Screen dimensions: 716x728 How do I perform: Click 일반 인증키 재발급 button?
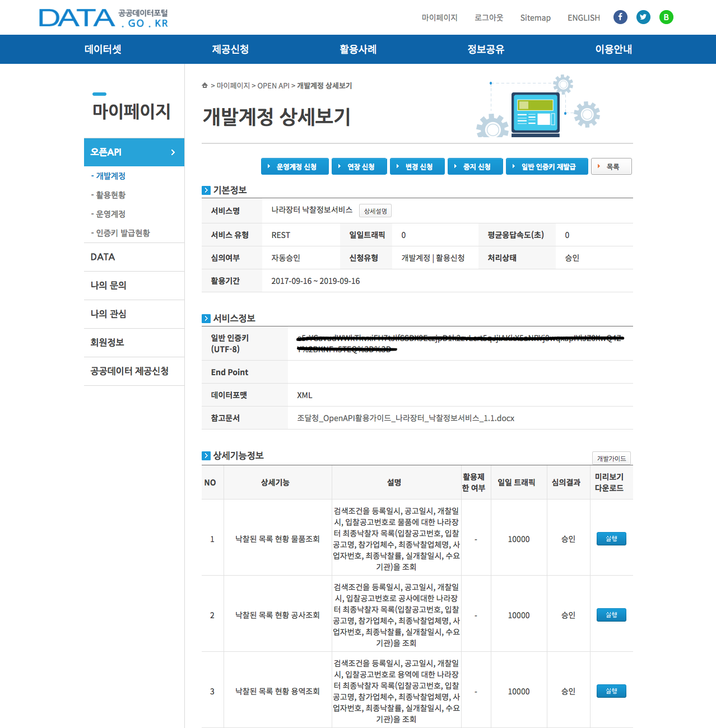[547, 166]
